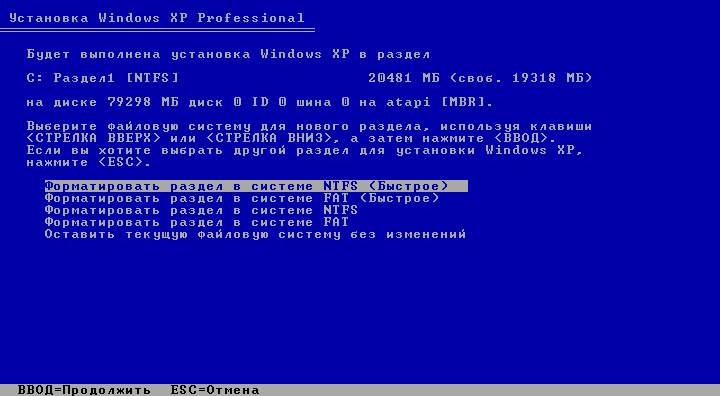Click the title 'Установка Windows XP Professional'

click(x=157, y=18)
